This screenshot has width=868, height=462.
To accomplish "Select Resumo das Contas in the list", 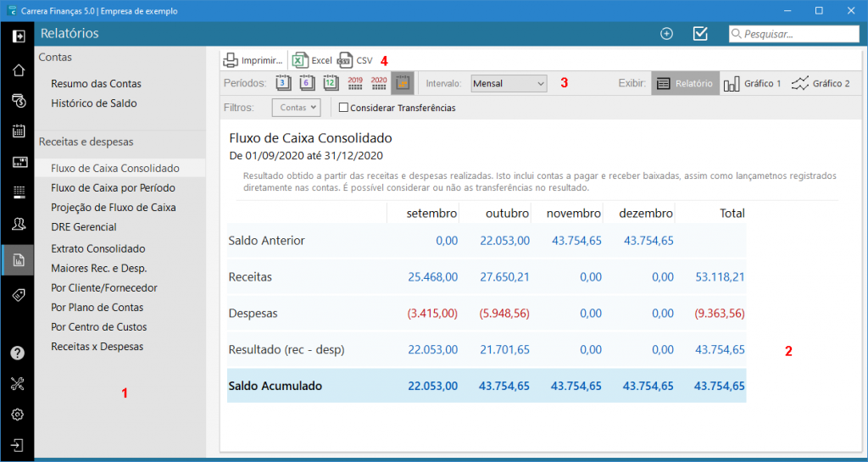I will click(96, 84).
